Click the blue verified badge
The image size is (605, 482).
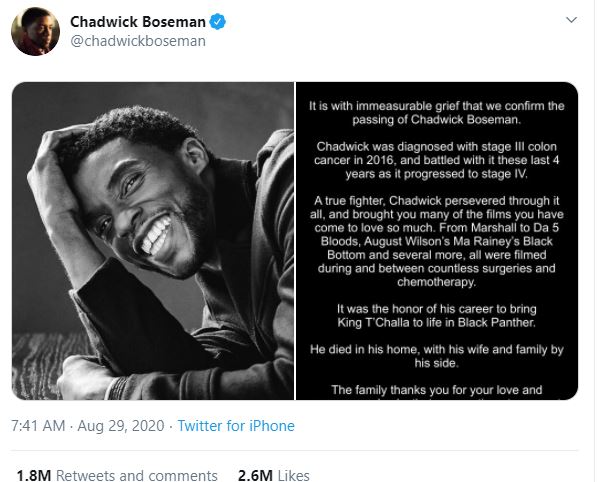[x=218, y=22]
